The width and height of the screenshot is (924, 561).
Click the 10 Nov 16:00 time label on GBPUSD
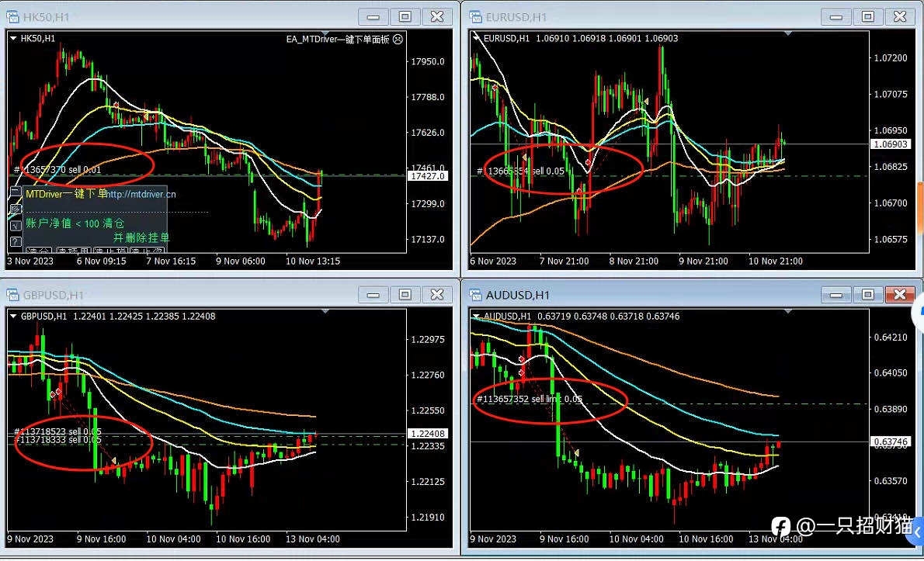[x=243, y=538]
